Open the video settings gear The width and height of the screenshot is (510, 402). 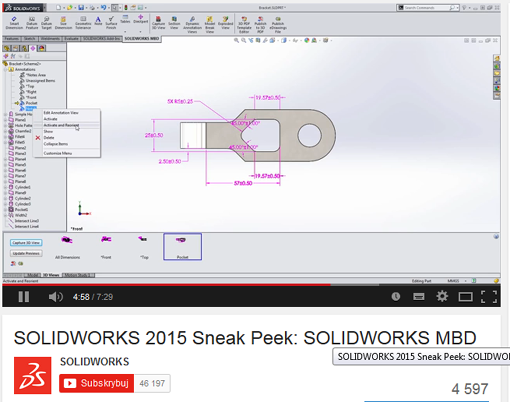pyautogui.click(x=442, y=296)
